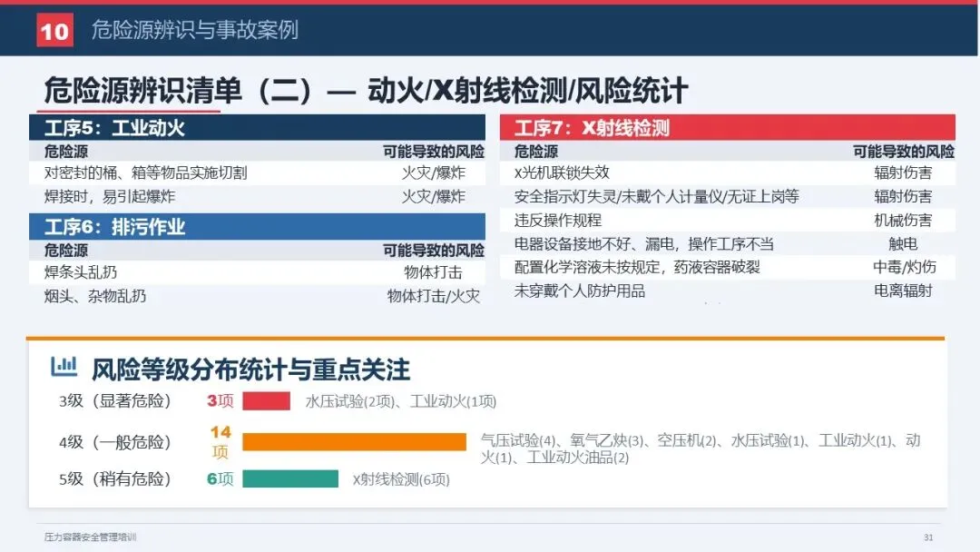Select the row X光机联锁失效

[x=728, y=173]
